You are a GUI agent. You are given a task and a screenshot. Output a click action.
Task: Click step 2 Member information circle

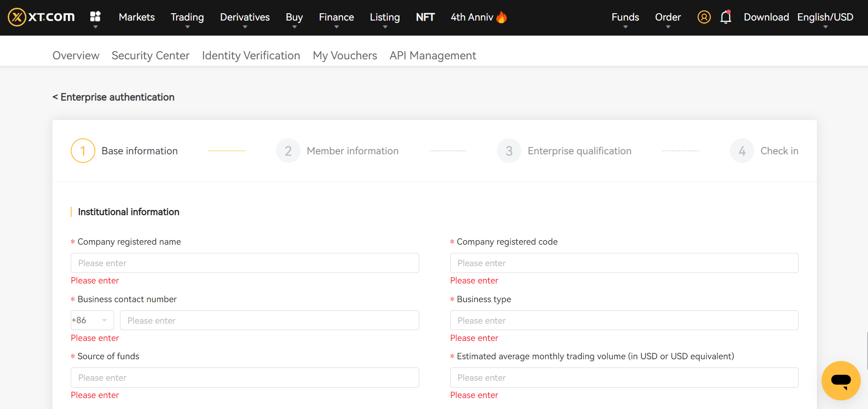(x=288, y=151)
